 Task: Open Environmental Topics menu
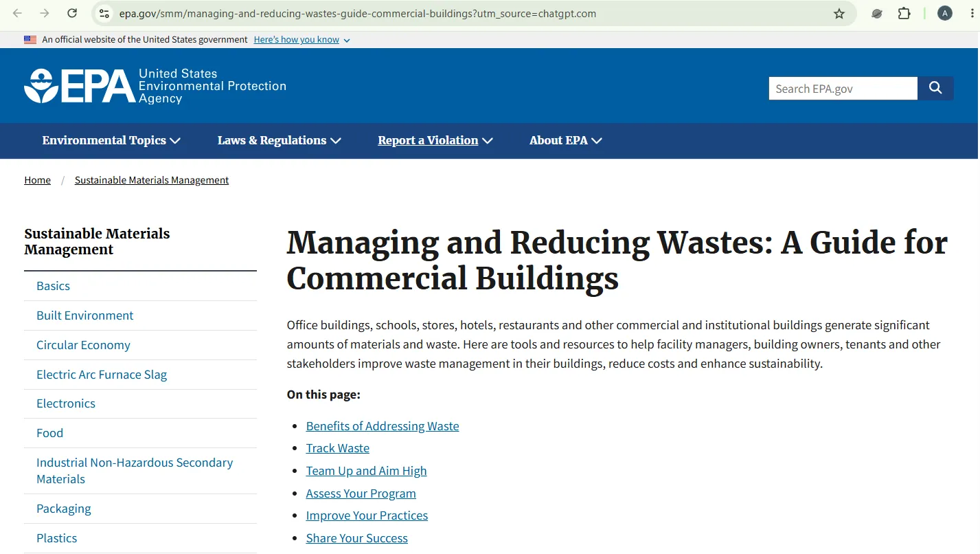click(111, 140)
